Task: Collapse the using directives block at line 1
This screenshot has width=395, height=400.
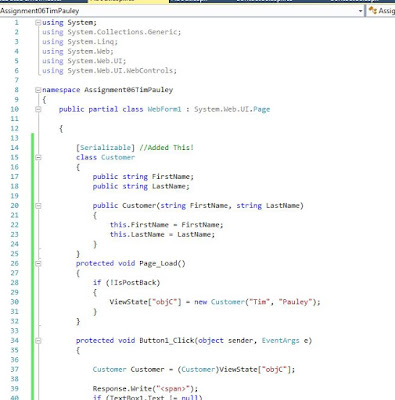Action: [38, 23]
